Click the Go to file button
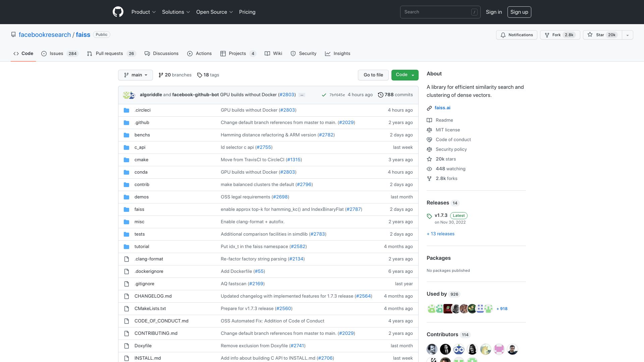Image resolution: width=644 pixels, height=362 pixels. pyautogui.click(x=373, y=75)
